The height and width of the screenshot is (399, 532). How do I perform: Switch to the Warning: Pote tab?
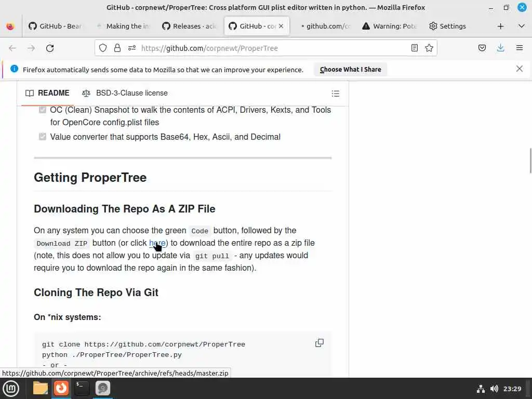(390, 26)
